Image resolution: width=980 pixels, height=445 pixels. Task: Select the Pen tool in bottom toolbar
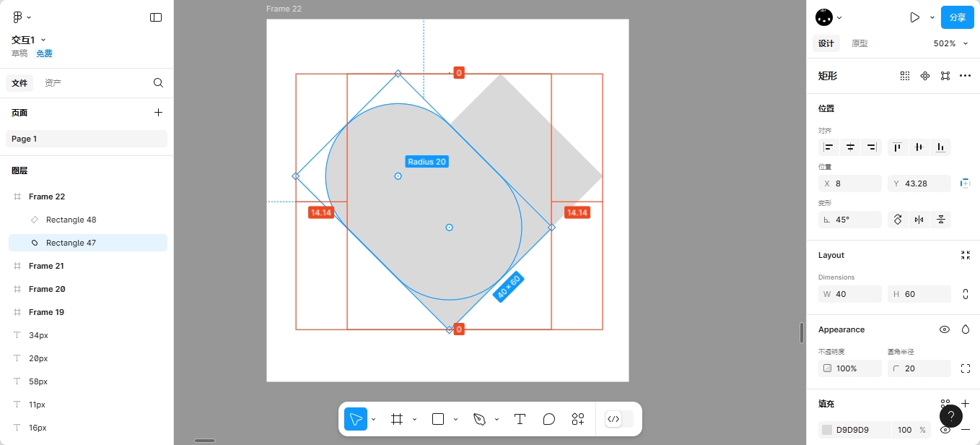[479, 419]
